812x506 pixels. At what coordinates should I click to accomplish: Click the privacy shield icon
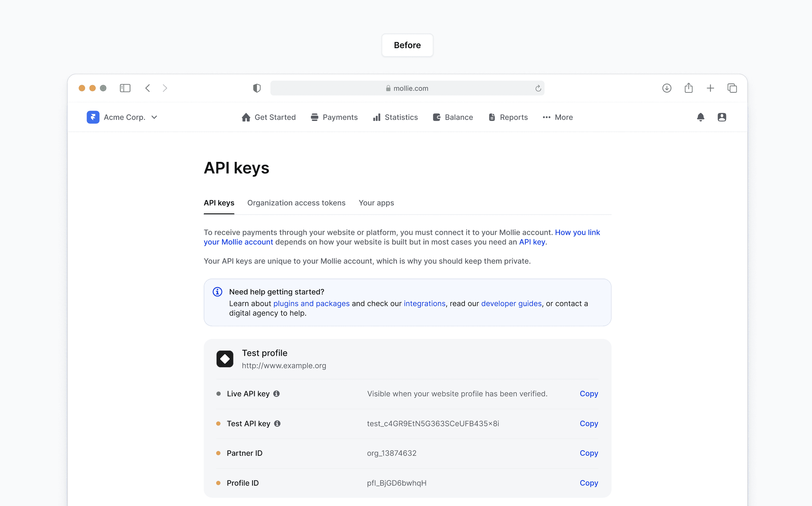click(x=257, y=88)
